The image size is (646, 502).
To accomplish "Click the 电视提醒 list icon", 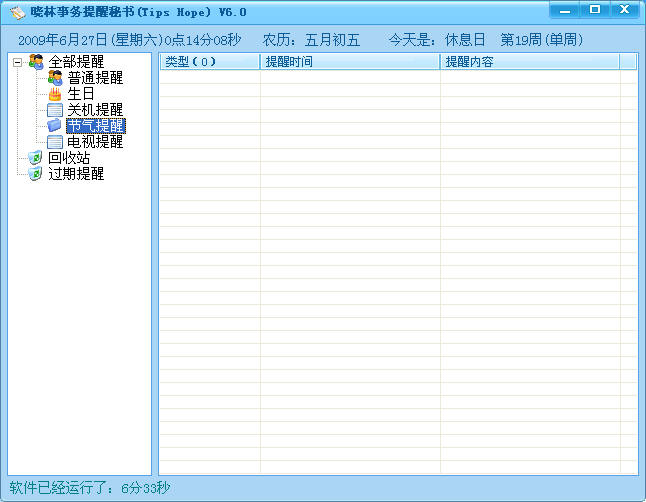I will 55,142.
